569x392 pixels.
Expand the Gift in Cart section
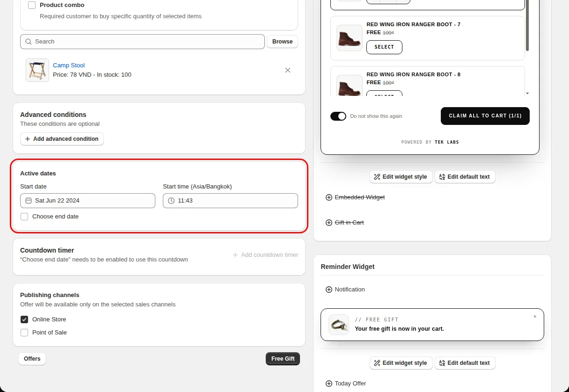345,223
